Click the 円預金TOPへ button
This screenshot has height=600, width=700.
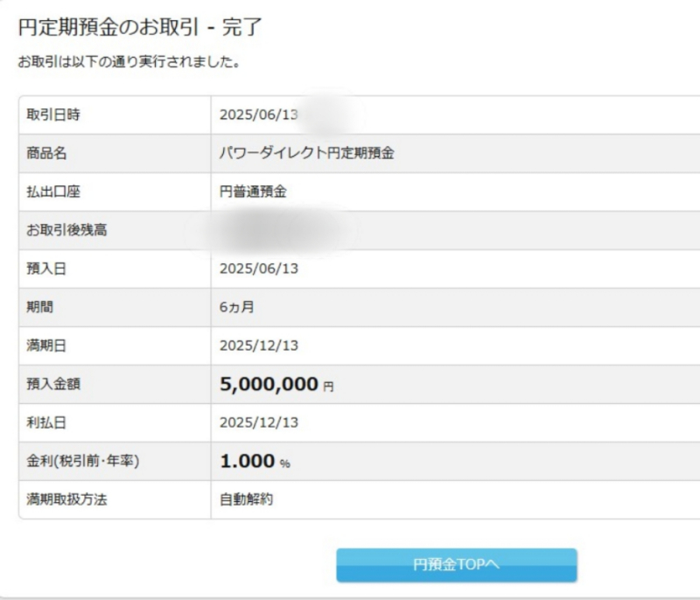[x=456, y=565]
